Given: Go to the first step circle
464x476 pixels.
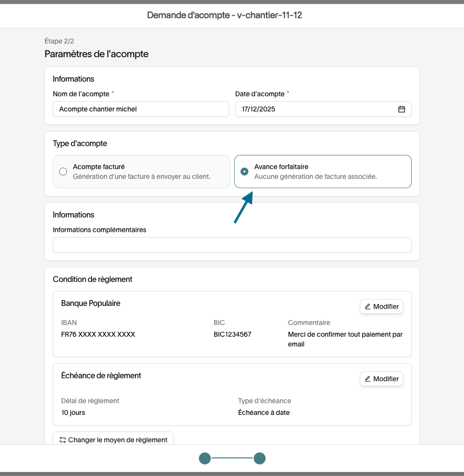Looking at the screenshot, I should coord(205,458).
